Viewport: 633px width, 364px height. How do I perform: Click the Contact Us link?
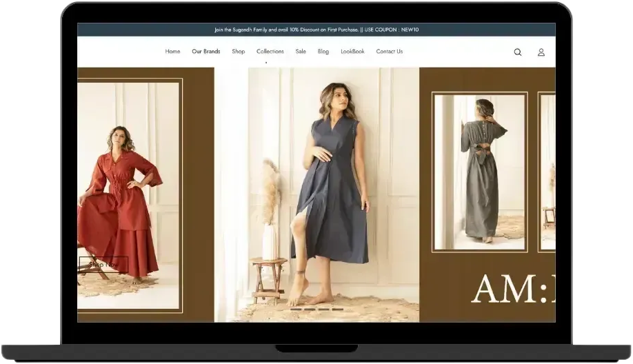tap(389, 52)
